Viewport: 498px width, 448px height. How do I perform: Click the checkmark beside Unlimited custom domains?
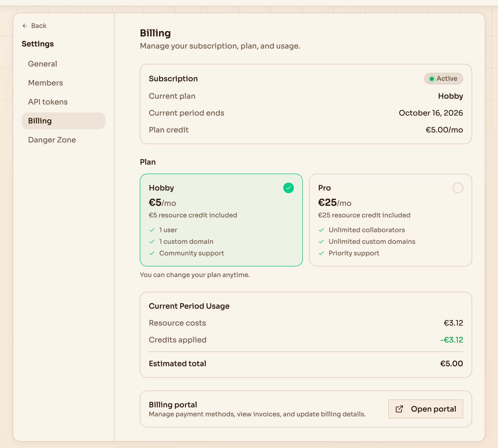321,242
